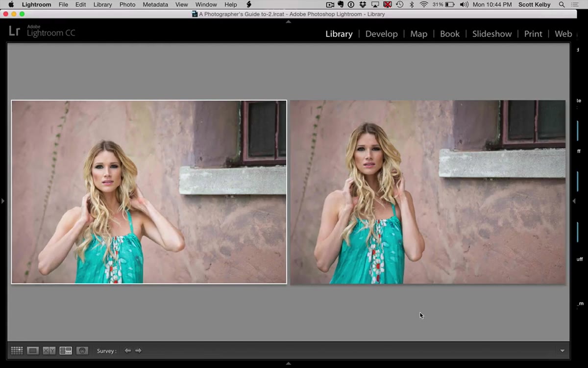Click the scripts icon next to Help
Screen dimensions: 588x368
tap(248, 4)
